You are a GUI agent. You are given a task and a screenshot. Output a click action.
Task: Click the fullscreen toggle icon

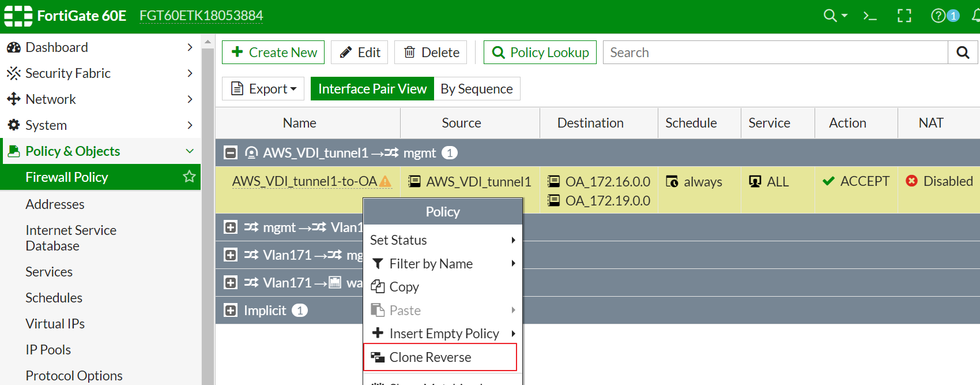[x=904, y=16]
